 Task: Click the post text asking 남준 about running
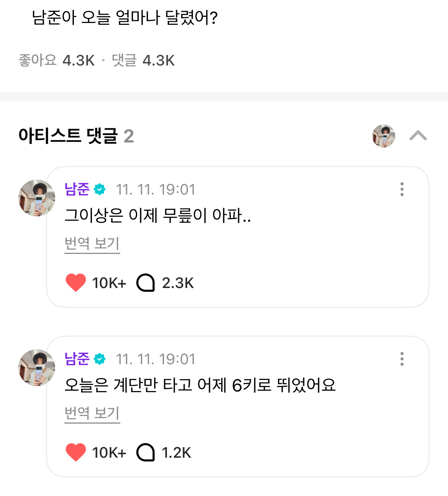(x=125, y=18)
